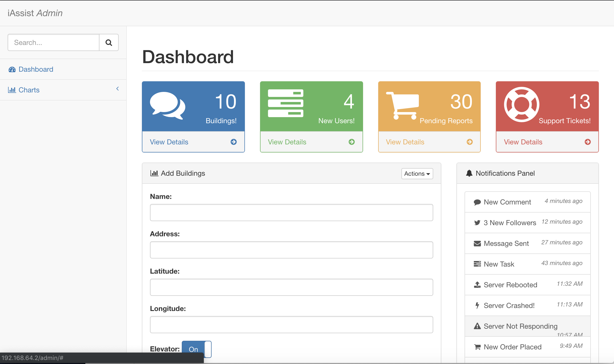Select Charts in the sidebar menu
This screenshot has width=614, height=364.
tap(29, 90)
